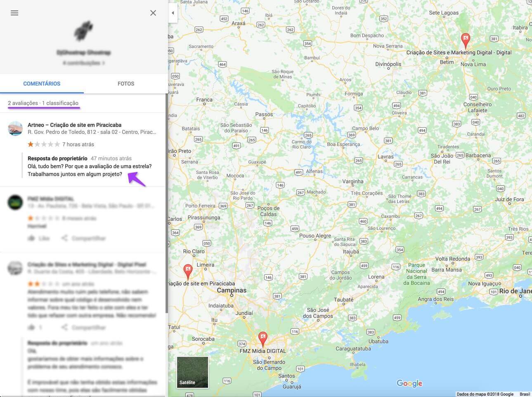Click Campinas on the map
Screen dimensions: 532x397
coord(232,290)
